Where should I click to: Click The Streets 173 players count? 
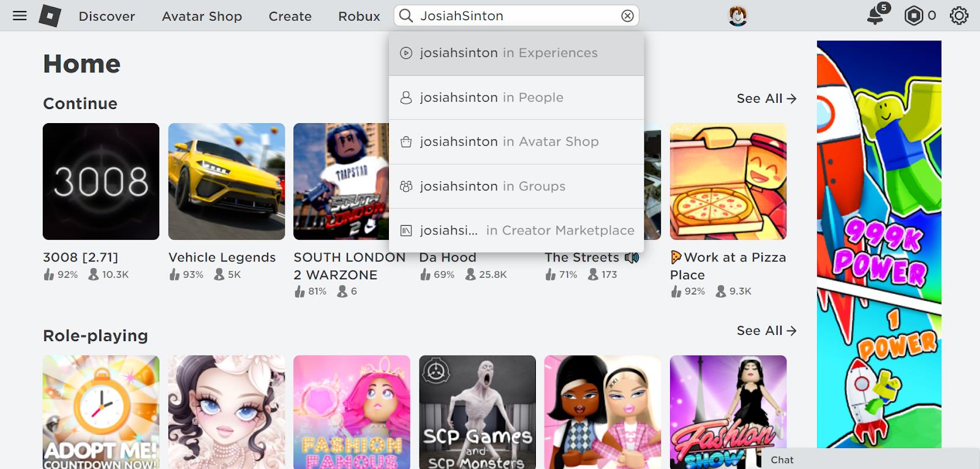602,274
